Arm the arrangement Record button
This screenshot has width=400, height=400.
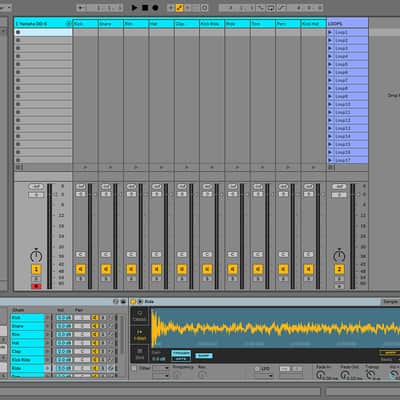[155, 7]
